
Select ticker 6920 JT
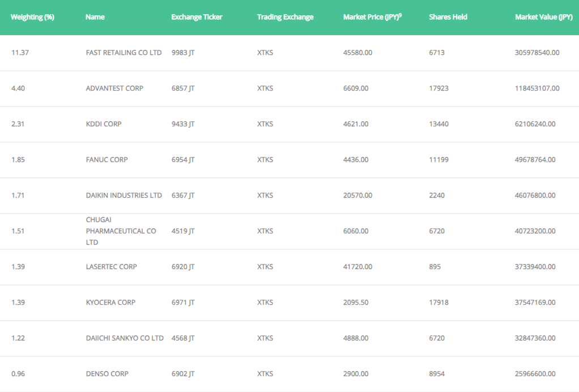tap(183, 267)
